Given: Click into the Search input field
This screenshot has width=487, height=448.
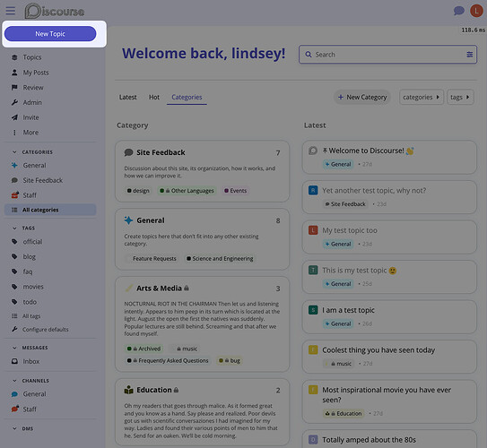Looking at the screenshot, I should tap(387, 55).
